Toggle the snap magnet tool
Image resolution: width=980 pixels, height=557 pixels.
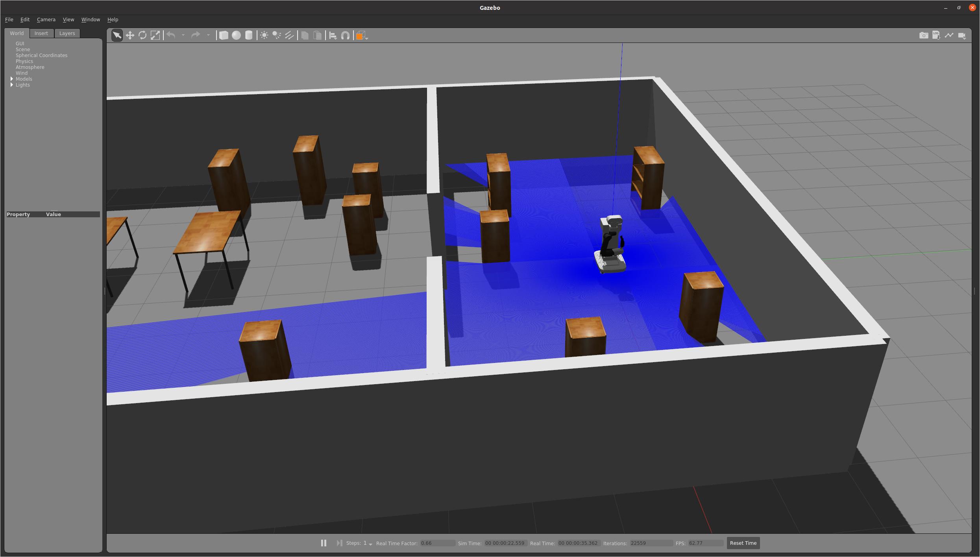coord(345,35)
